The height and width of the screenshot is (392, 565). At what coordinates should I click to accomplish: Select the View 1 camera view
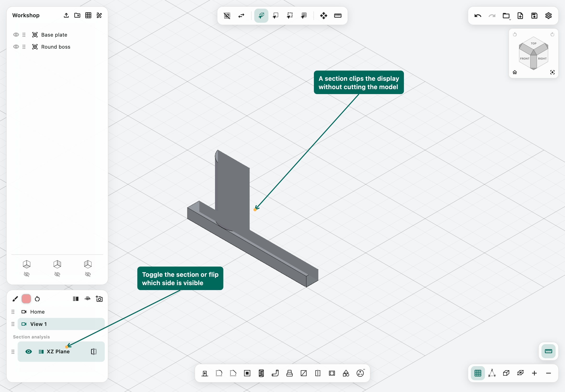[61, 324]
